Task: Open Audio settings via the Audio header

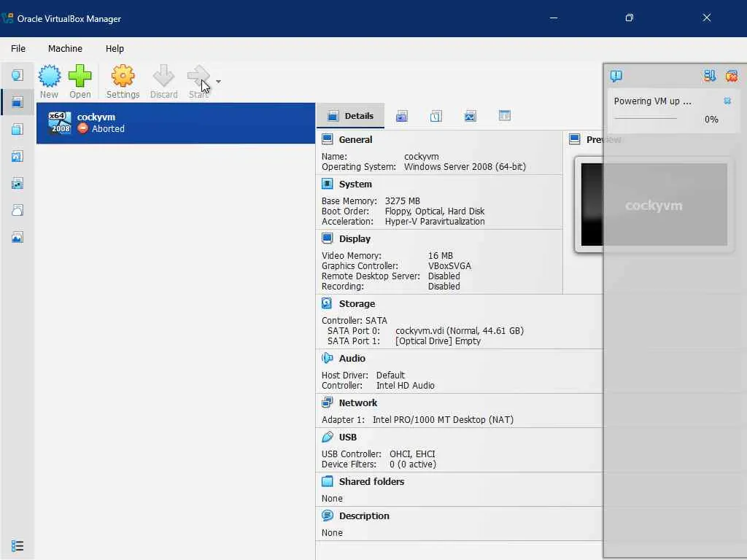Action: (x=352, y=358)
